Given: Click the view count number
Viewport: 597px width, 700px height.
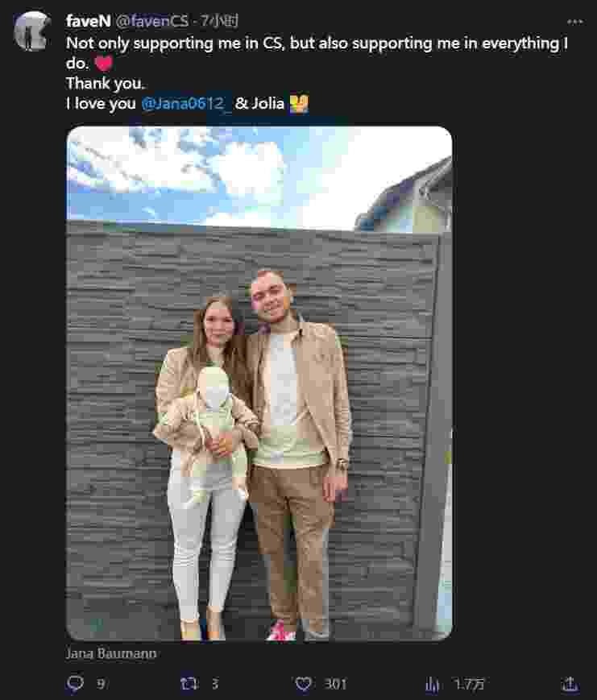Looking at the screenshot, I should (469, 683).
